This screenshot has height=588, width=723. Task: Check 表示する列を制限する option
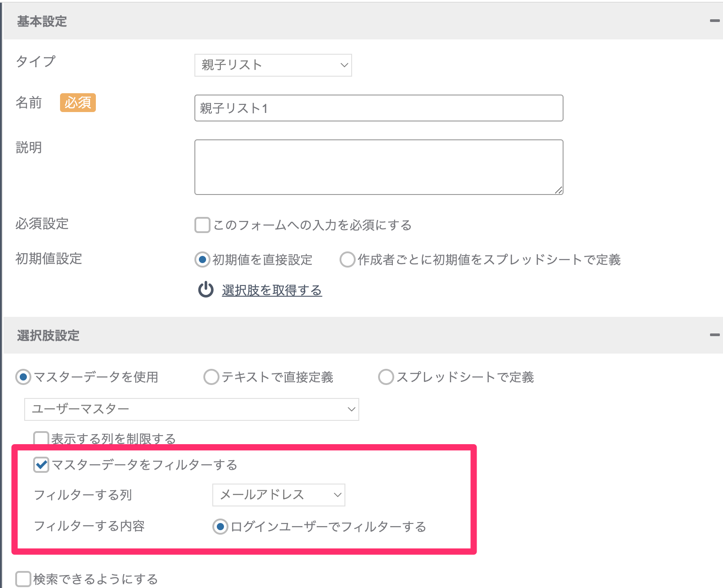[x=41, y=439]
